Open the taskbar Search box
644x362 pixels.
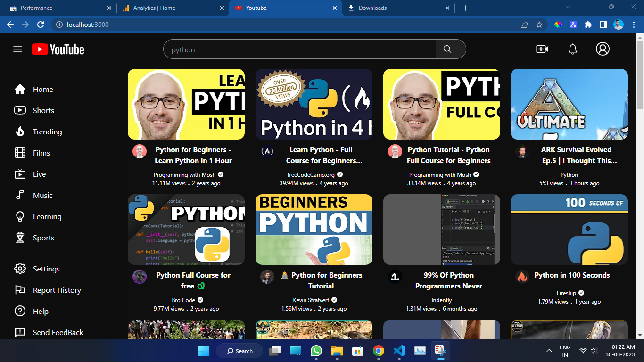click(x=239, y=351)
